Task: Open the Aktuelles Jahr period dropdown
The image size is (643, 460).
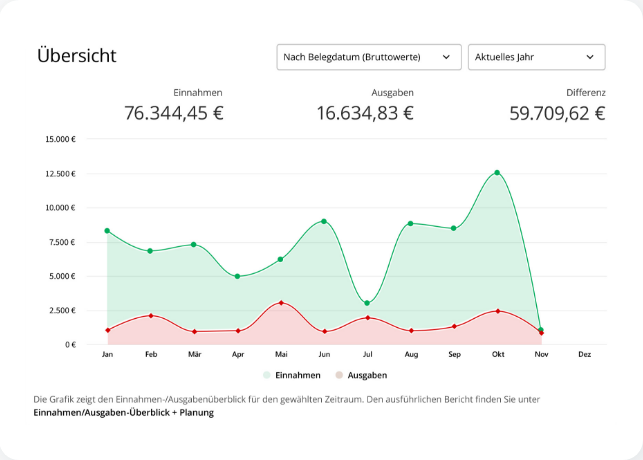Action: click(536, 57)
